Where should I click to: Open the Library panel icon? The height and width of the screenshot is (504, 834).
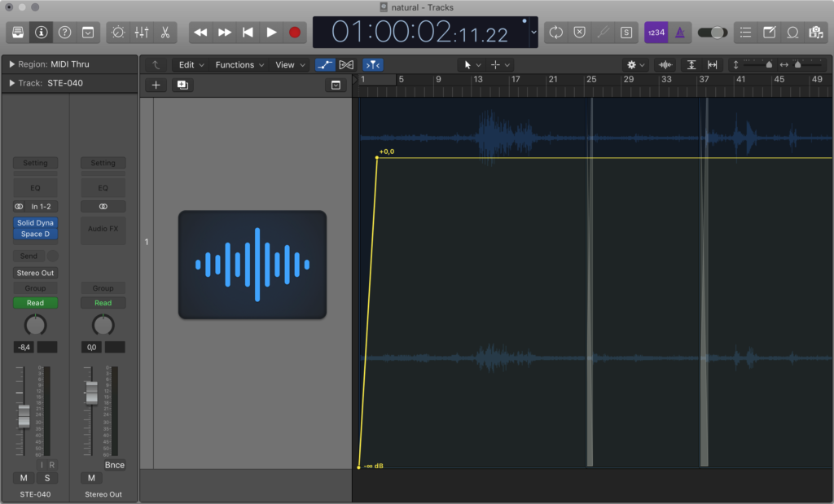18,33
